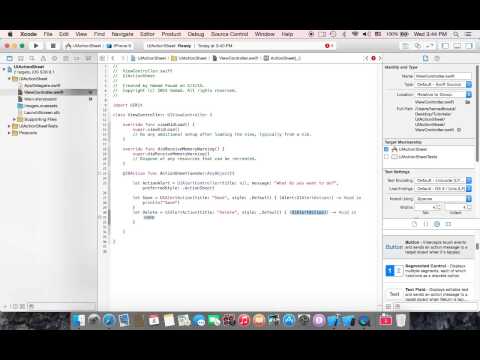Image resolution: width=480 pixels, height=360 pixels.
Task: Toggle UIActionSheet target membership checkbox
Action: 387,149
